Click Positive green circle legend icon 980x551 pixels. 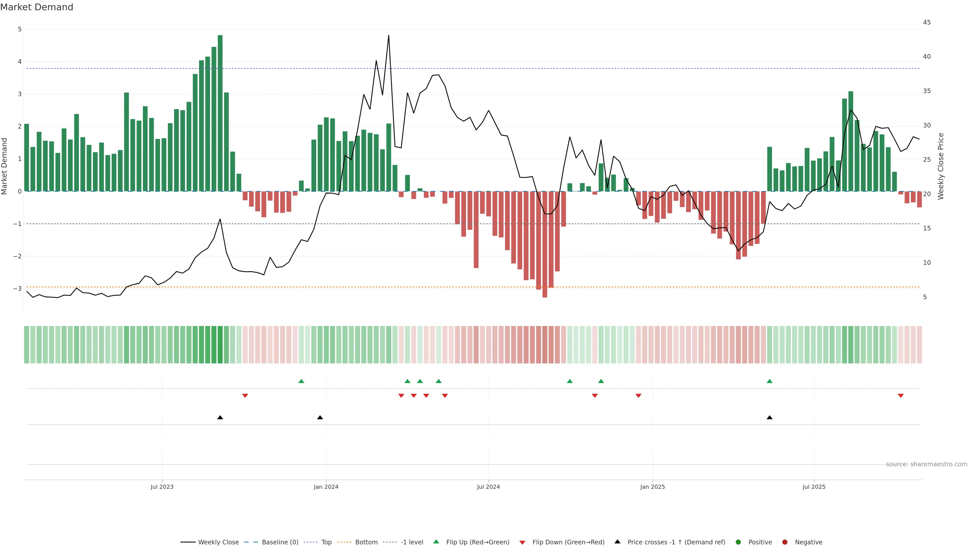[x=738, y=542]
